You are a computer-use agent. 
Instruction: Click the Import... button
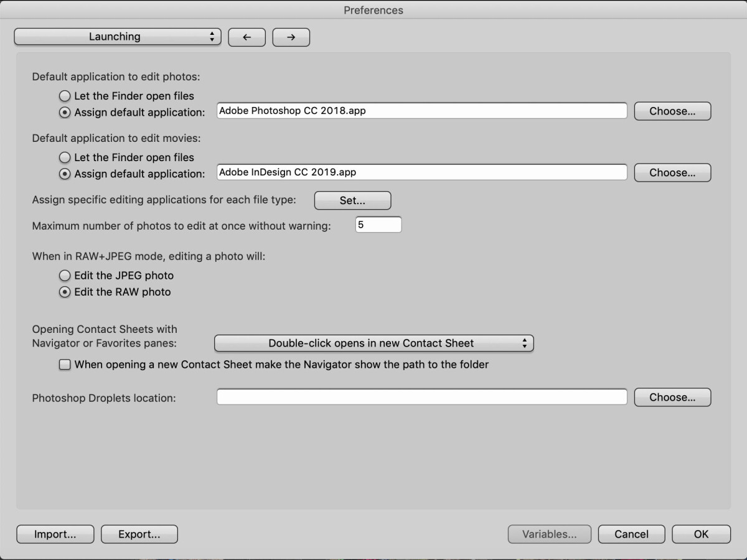tap(55, 534)
